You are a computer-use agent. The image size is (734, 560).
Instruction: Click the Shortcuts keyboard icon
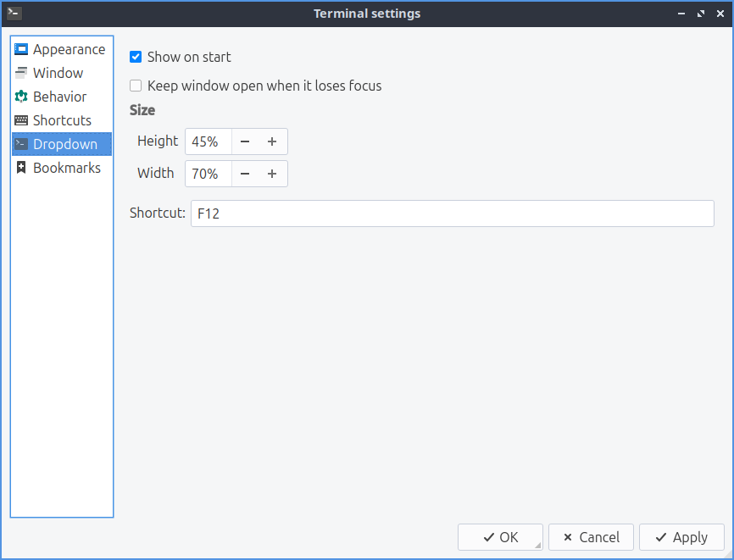21,120
